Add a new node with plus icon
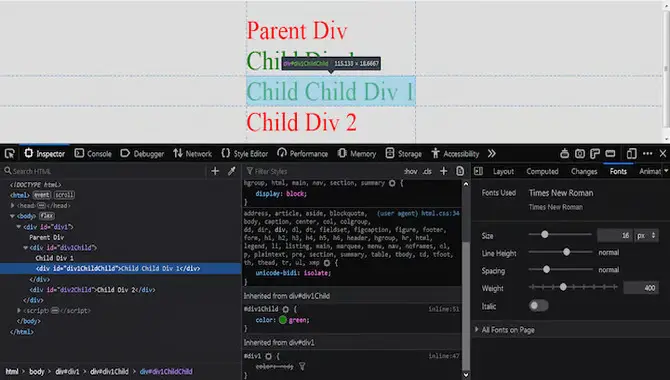This screenshot has height=380, width=670. pyautogui.click(x=215, y=171)
